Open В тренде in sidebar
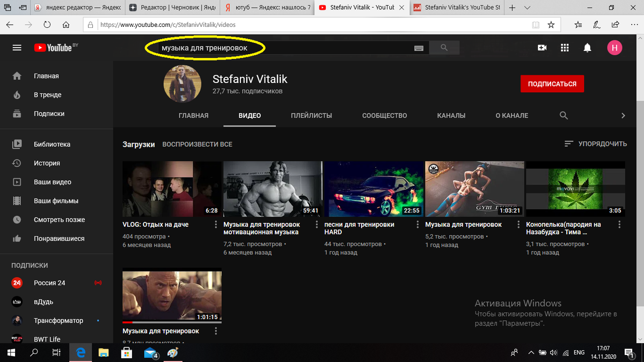644x362 pixels. (x=56, y=95)
